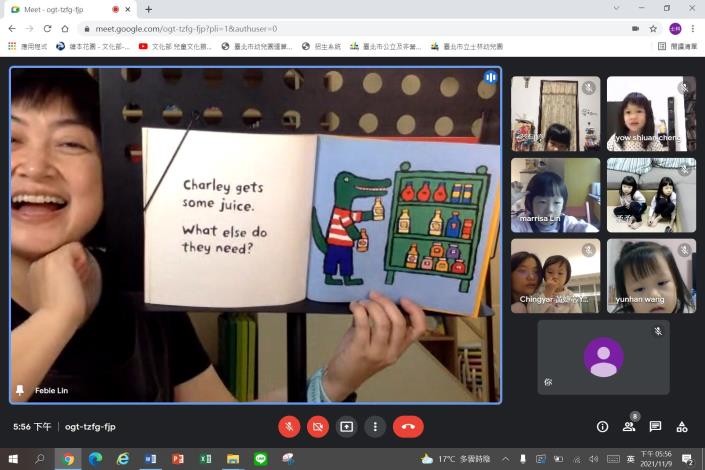This screenshot has height=470, width=705.
Task: Select yunhan wang video tile
Action: [x=651, y=276]
